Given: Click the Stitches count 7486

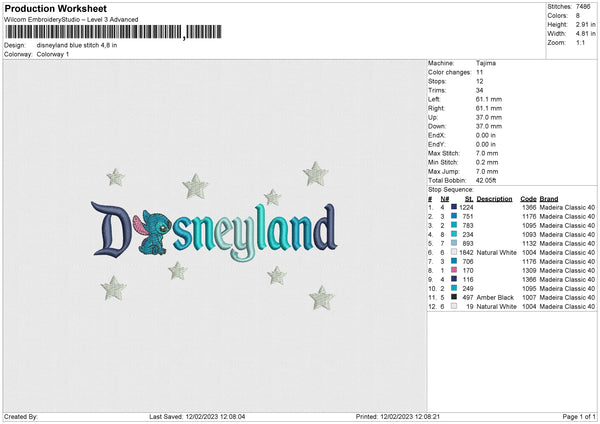Looking at the screenshot, I should pyautogui.click(x=583, y=7).
